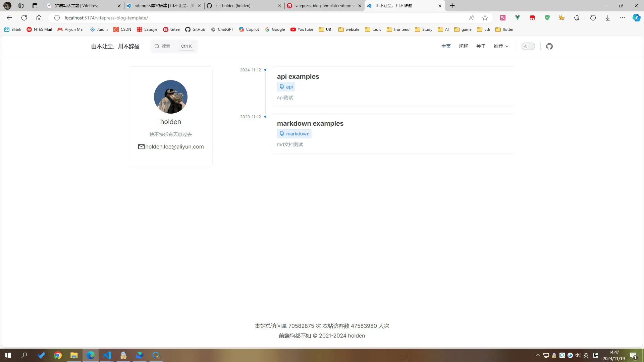Open the Copilot sidebar icon
The image size is (644, 362).
pos(636,18)
